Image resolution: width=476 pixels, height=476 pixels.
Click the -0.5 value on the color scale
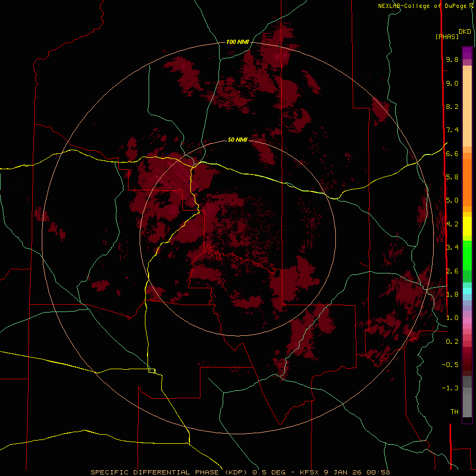point(450,365)
